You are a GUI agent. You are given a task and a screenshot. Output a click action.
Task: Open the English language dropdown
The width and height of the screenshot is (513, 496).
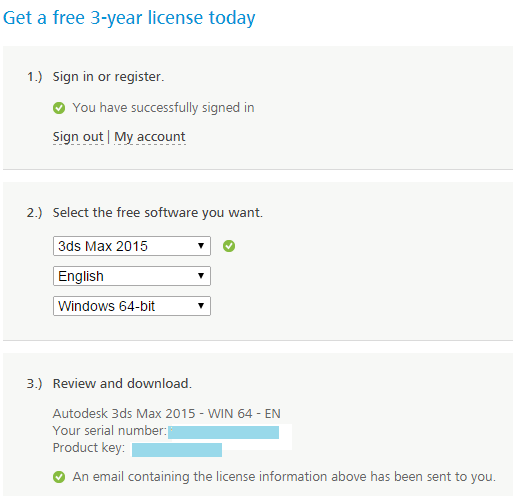coord(132,276)
